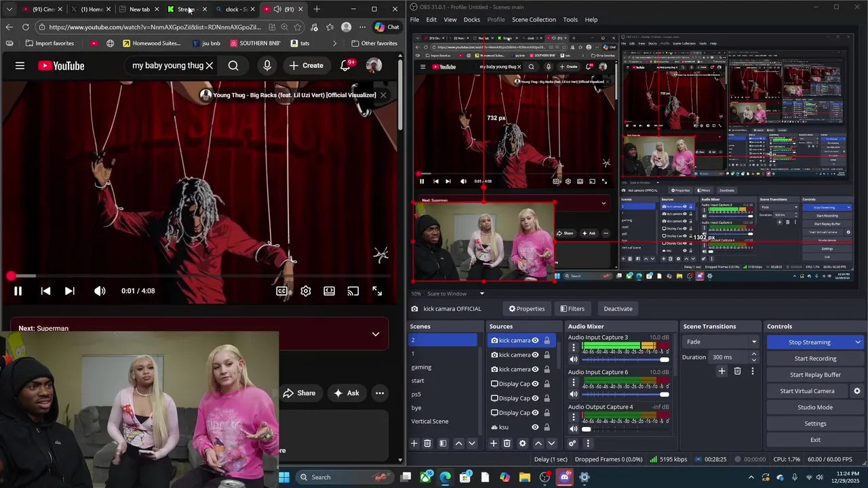Viewport: 868px width, 488px height.
Task: Toggle visibility of ksu source
Action: coord(535,427)
